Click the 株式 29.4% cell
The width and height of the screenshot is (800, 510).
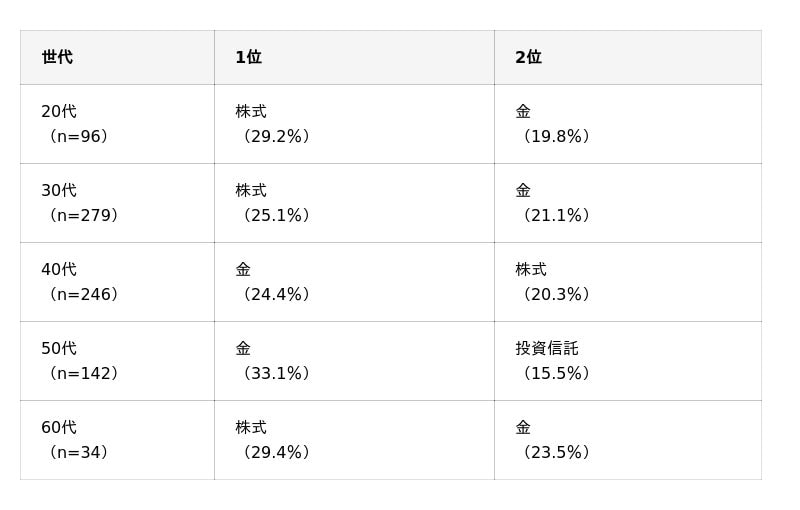pyautogui.click(x=272, y=440)
